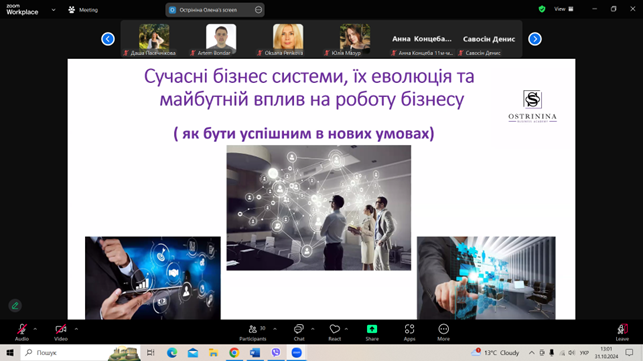Click microphone icon in system tray
This screenshot has width=643, height=361.
point(552,353)
